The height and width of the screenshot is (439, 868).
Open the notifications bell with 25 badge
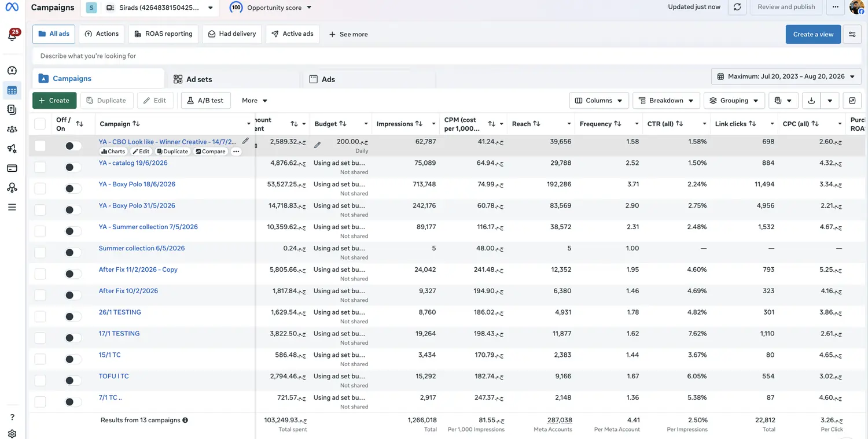point(12,35)
